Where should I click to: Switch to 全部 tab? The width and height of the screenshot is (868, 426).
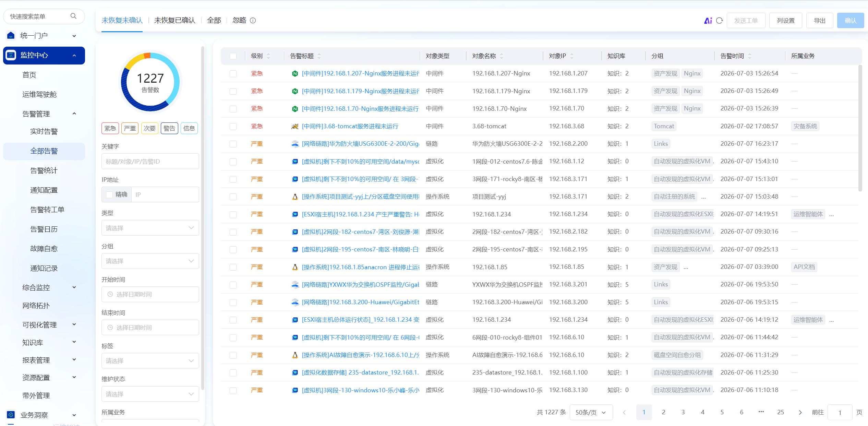pyautogui.click(x=214, y=21)
